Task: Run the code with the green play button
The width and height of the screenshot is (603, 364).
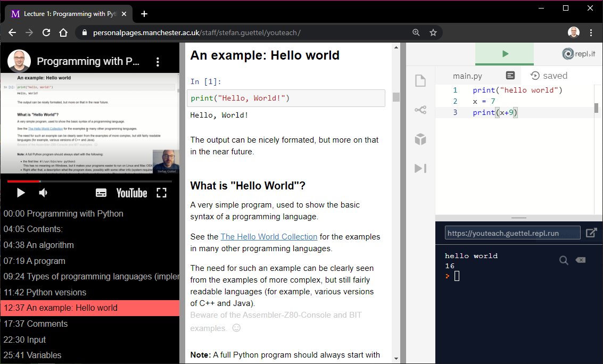Action: (505, 54)
